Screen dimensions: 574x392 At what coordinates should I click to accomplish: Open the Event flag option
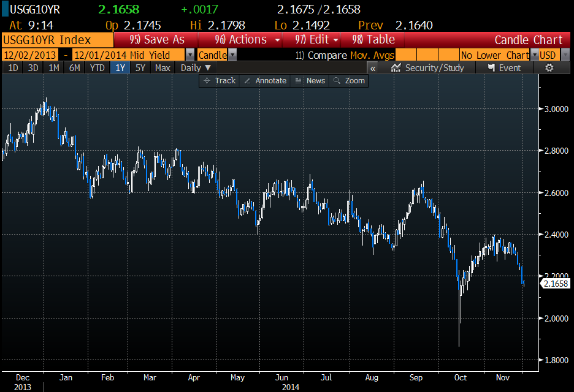[x=503, y=68]
